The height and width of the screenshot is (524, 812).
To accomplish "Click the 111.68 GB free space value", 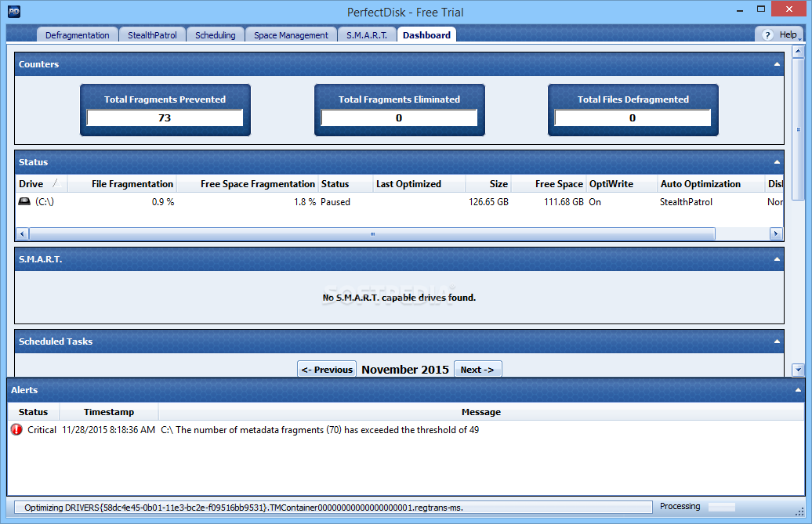I will click(564, 202).
